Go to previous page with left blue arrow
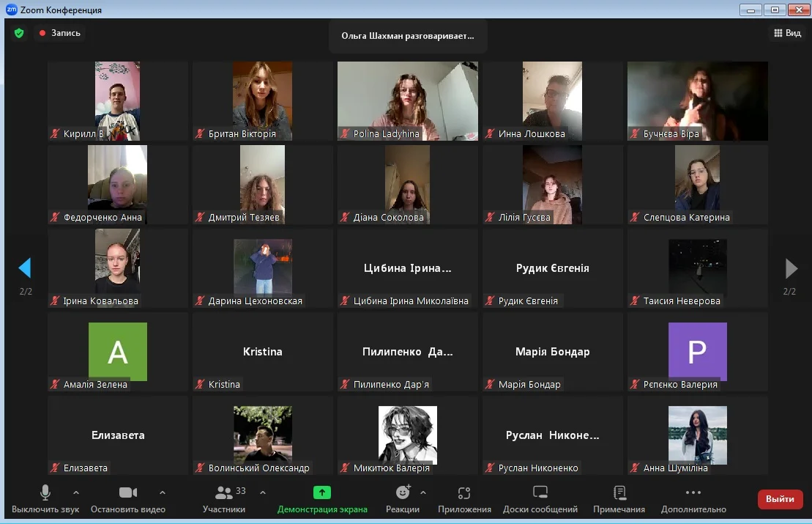The image size is (812, 524). 25,268
